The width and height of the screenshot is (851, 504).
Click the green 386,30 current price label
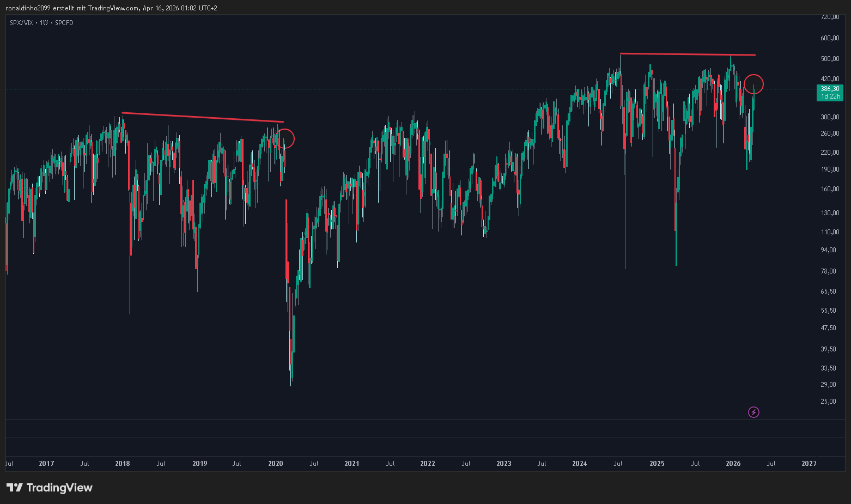(830, 92)
